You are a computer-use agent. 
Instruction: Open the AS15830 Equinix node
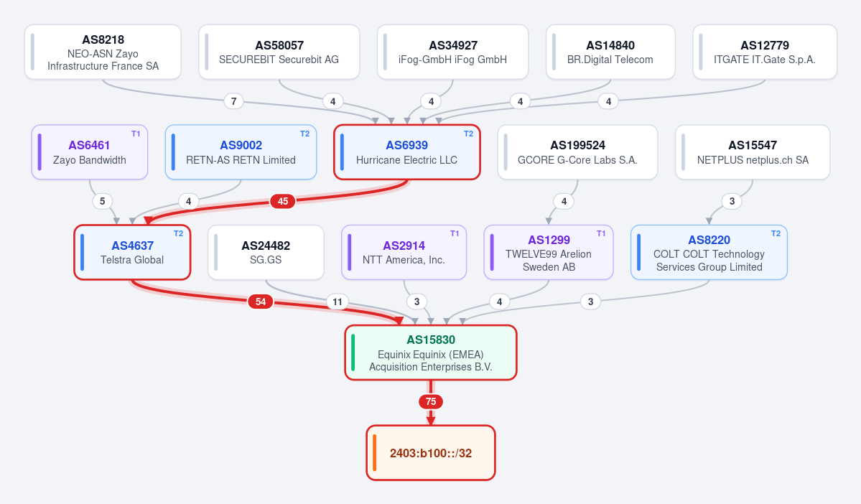click(x=431, y=353)
